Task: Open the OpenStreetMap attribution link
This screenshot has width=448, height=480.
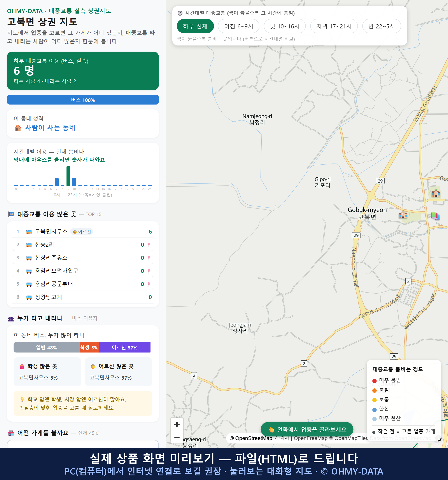Action: (251, 438)
